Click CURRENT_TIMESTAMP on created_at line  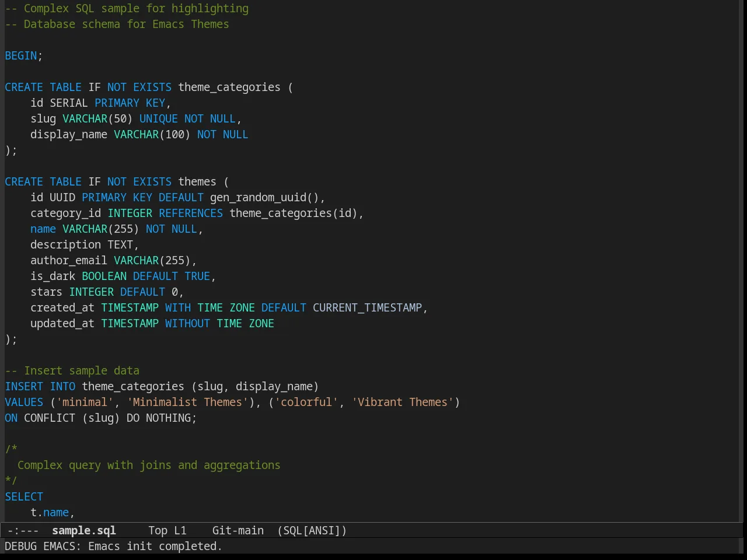[367, 307]
